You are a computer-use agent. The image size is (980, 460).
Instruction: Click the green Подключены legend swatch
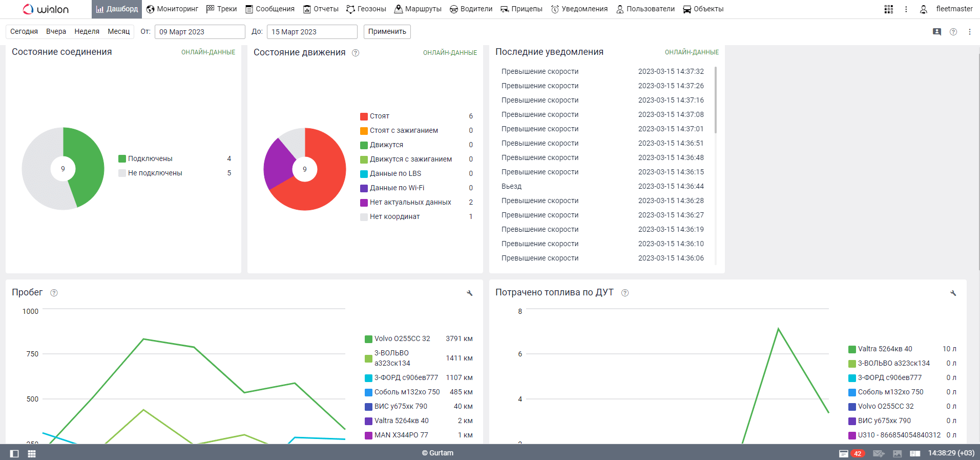[x=122, y=159]
